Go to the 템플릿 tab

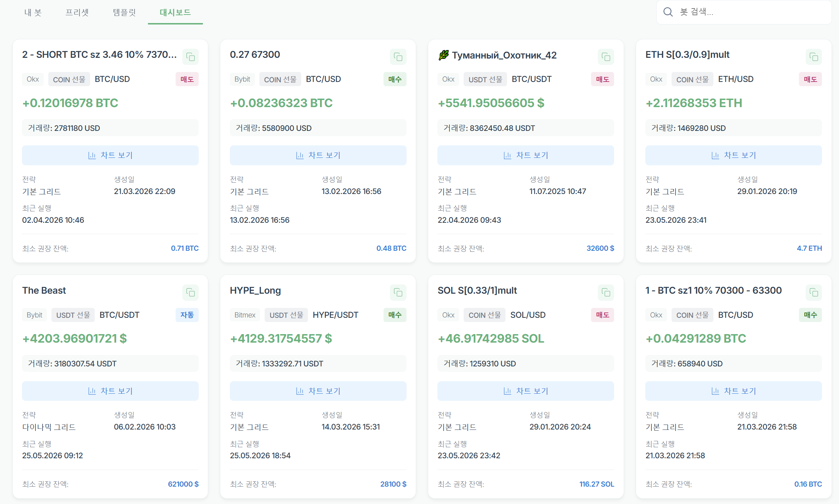click(124, 12)
